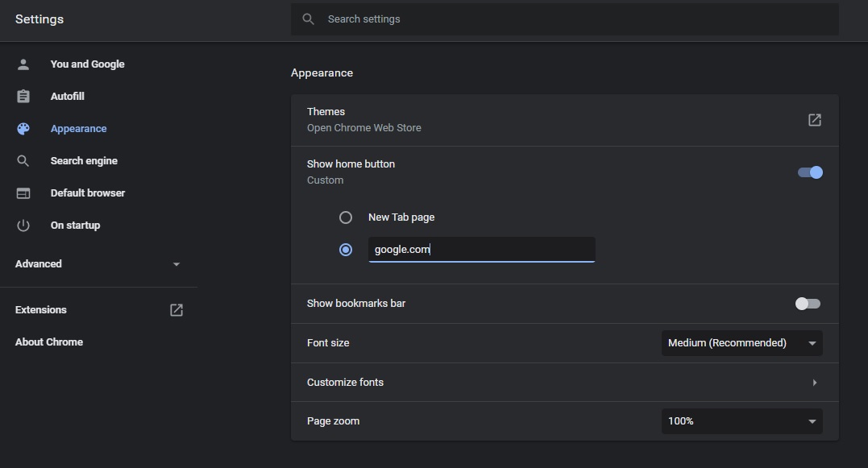
Task: Click the On startup power icon
Action: (x=23, y=226)
